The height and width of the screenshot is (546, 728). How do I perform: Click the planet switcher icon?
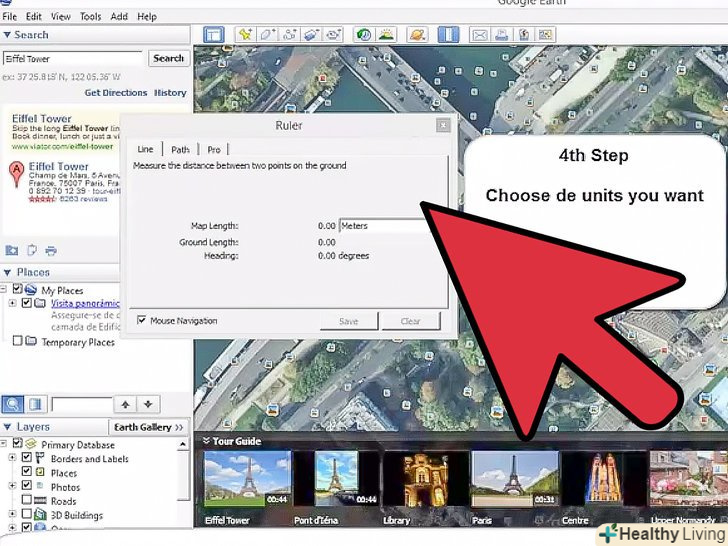[x=417, y=34]
